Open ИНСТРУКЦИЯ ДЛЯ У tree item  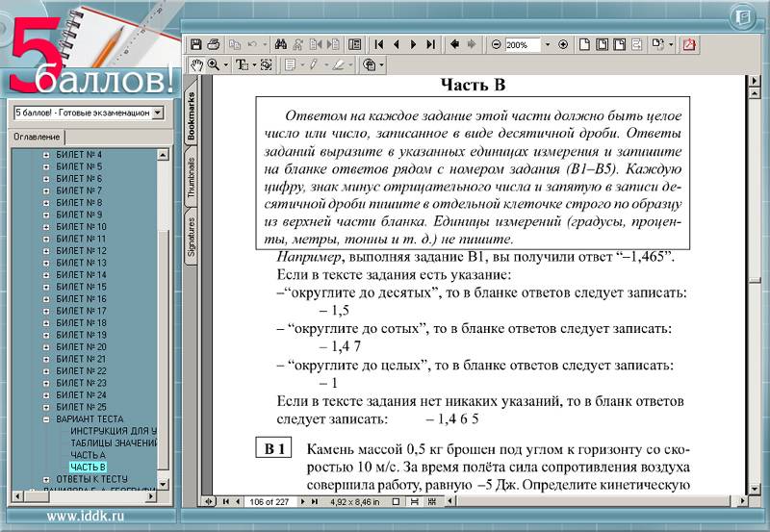[x=114, y=431]
